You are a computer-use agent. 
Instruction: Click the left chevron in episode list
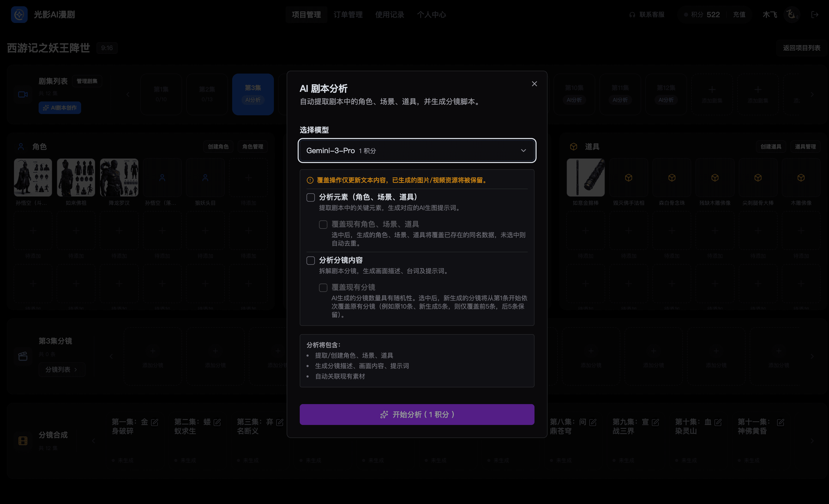[128, 94]
